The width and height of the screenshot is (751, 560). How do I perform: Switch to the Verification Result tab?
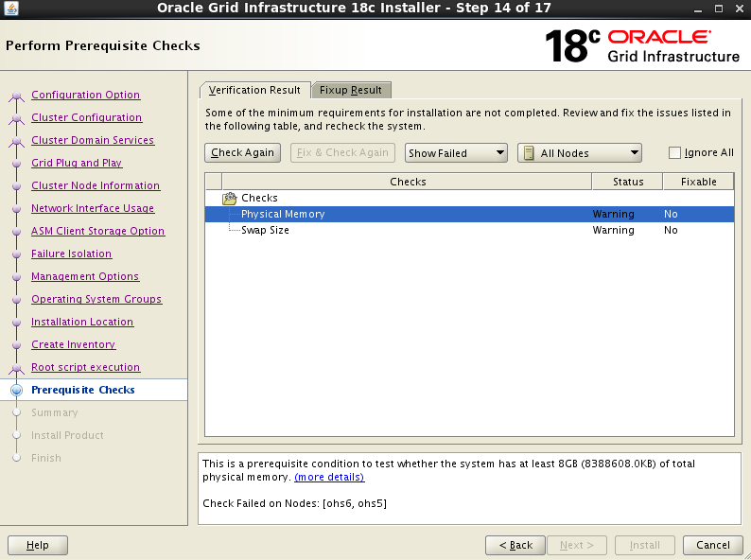pyautogui.click(x=254, y=90)
